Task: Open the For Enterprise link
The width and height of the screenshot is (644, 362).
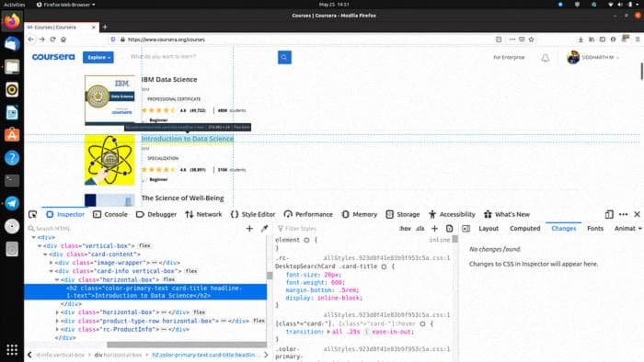Action: coord(509,57)
